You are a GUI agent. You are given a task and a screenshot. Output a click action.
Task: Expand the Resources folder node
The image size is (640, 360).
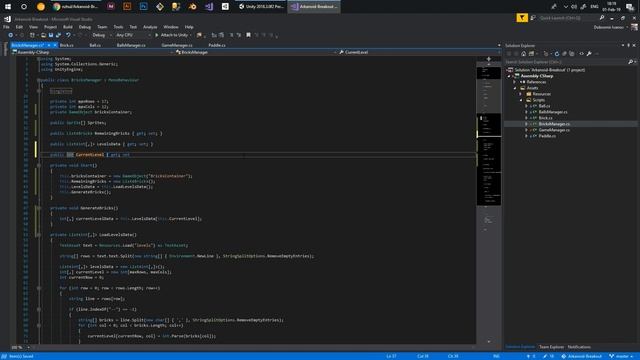click(x=521, y=94)
